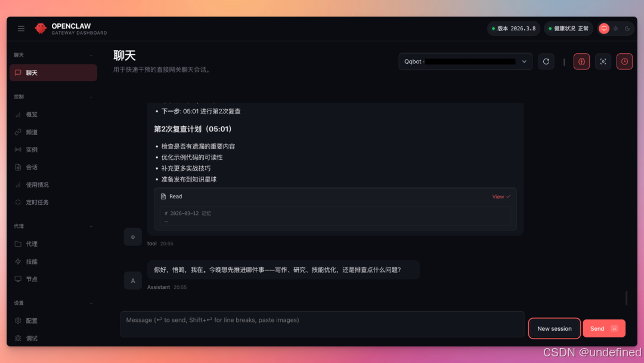
Task: Click heading 第2次复查计划（05:01）
Action: tap(193, 129)
